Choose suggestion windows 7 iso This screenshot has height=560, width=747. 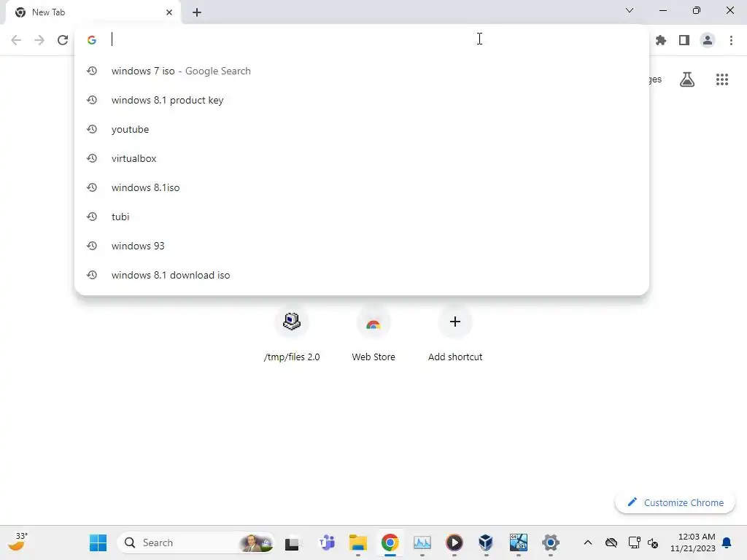tap(362, 71)
